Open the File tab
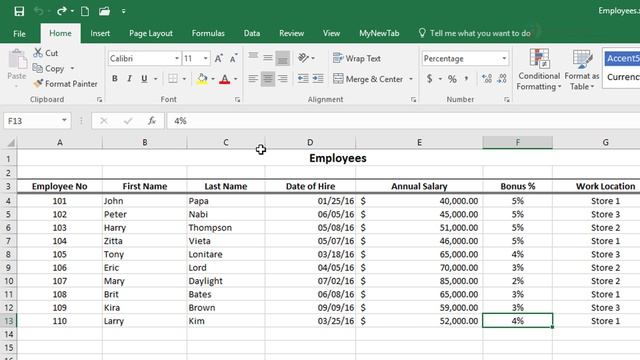 (x=19, y=33)
